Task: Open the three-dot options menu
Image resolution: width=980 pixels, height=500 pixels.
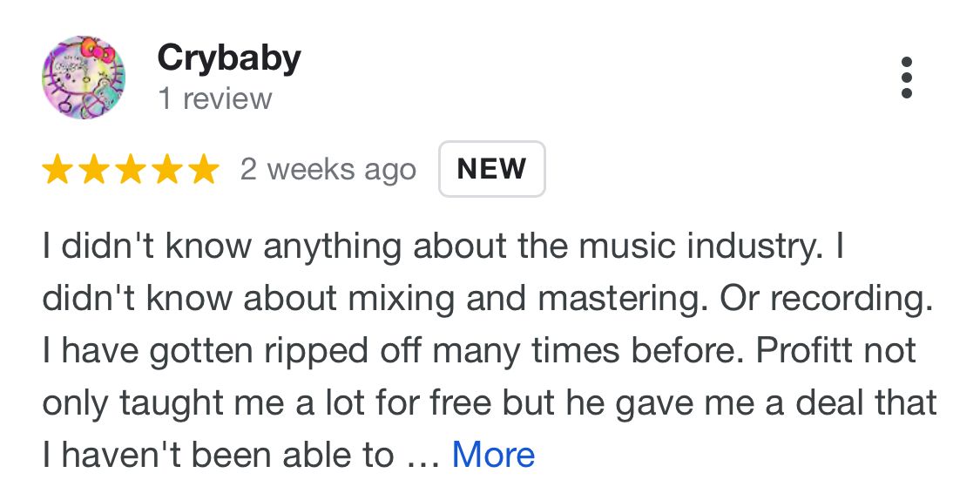Action: [x=906, y=78]
